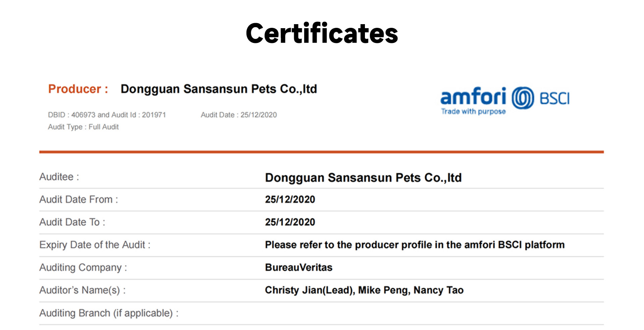Click the header Audit Date text

click(x=238, y=115)
